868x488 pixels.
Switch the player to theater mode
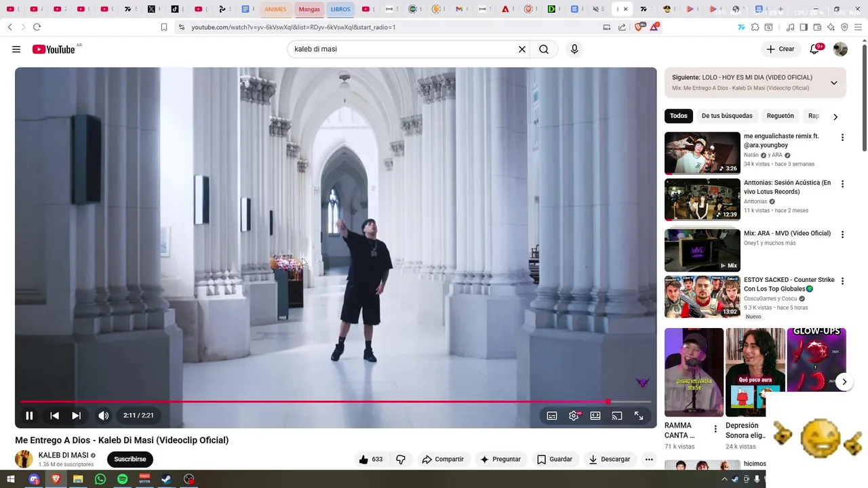click(595, 415)
